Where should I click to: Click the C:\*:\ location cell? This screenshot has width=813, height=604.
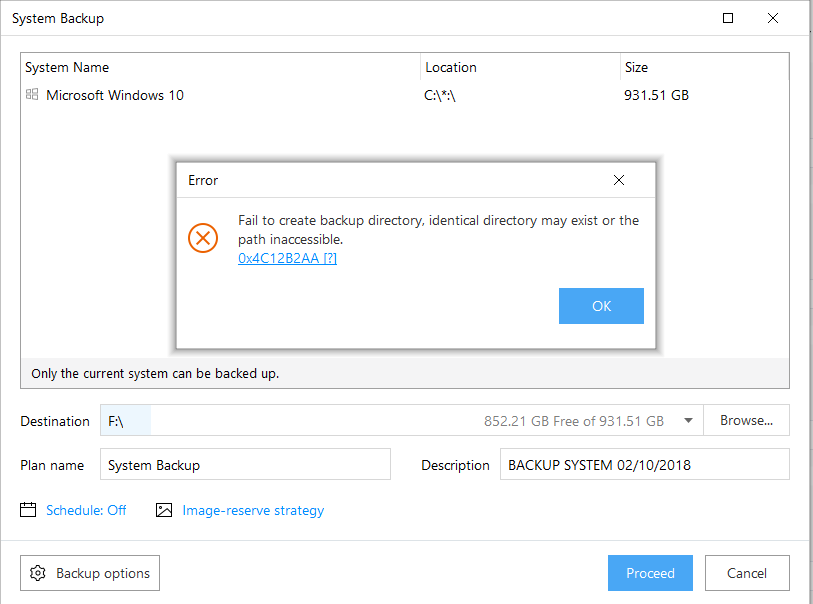[440, 95]
